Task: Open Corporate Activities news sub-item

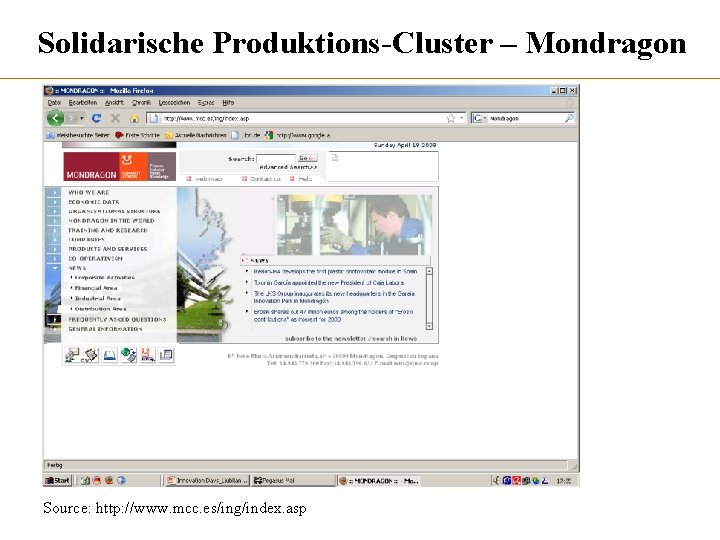Action: (104, 277)
